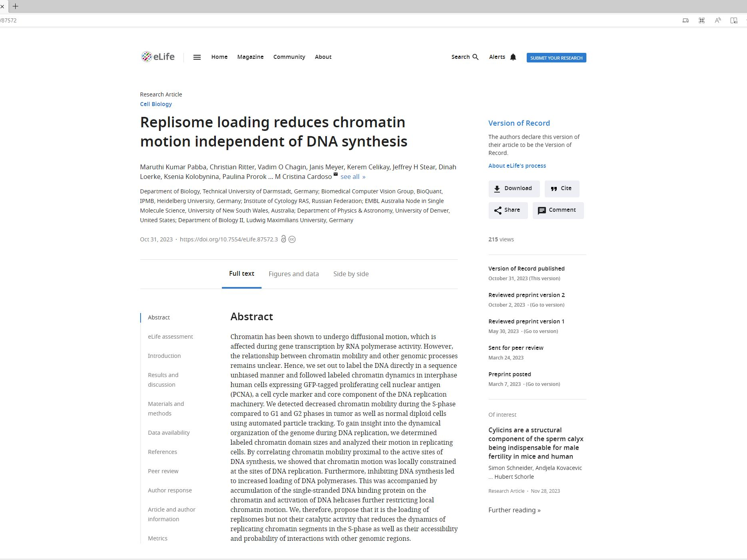This screenshot has height=560, width=747.
Task: Expand author list with see all
Action: (353, 177)
